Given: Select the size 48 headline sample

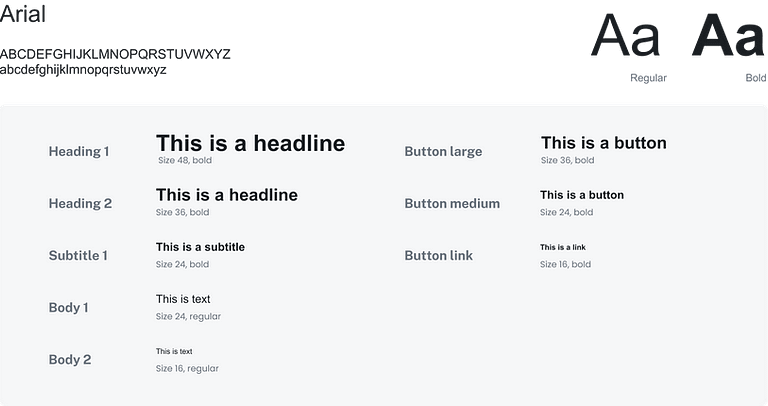Looking at the screenshot, I should pyautogui.click(x=250, y=144).
